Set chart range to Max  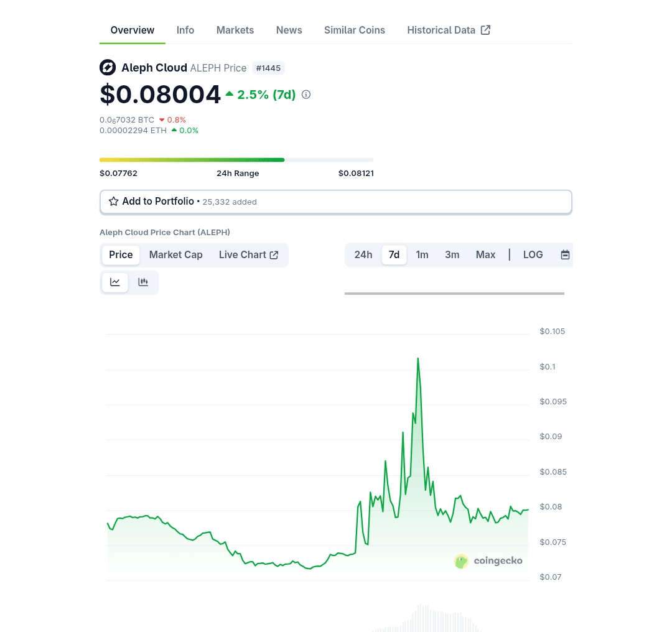click(x=485, y=255)
